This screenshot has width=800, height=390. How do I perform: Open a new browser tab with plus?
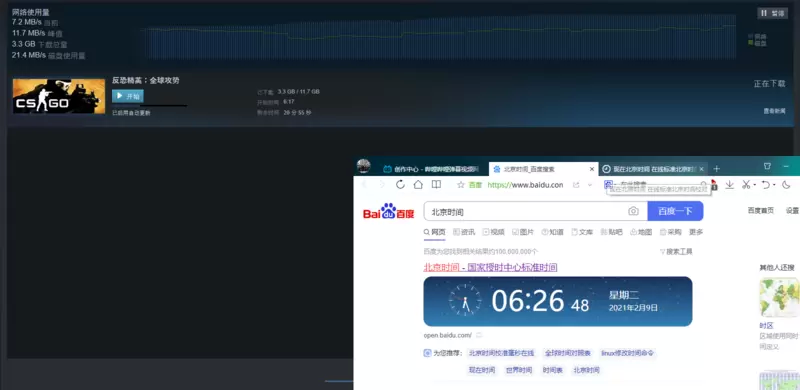tap(716, 168)
